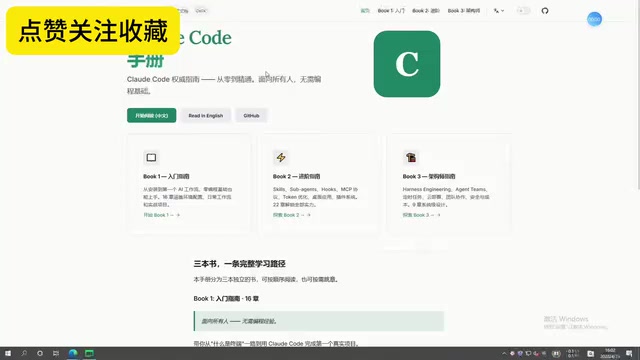
Task: Click the speech-bubble tray icon
Action: 528,353
